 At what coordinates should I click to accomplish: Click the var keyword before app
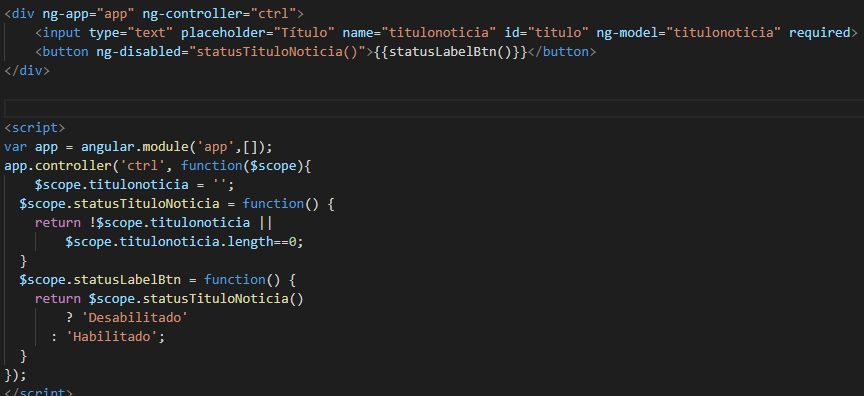point(15,147)
